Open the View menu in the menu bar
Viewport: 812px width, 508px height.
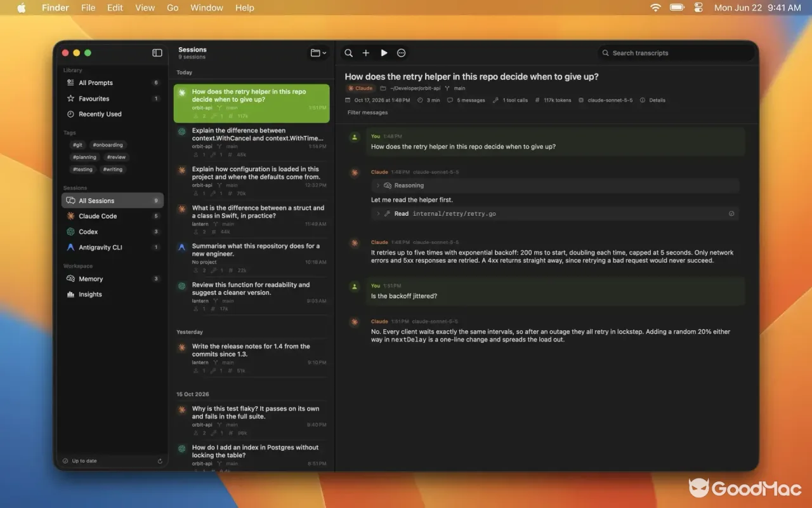145,8
